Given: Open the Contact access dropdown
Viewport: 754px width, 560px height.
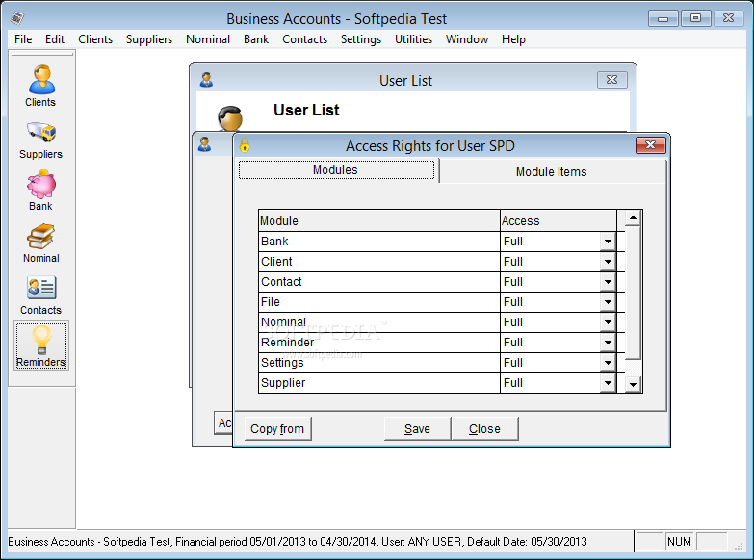Looking at the screenshot, I should click(608, 282).
